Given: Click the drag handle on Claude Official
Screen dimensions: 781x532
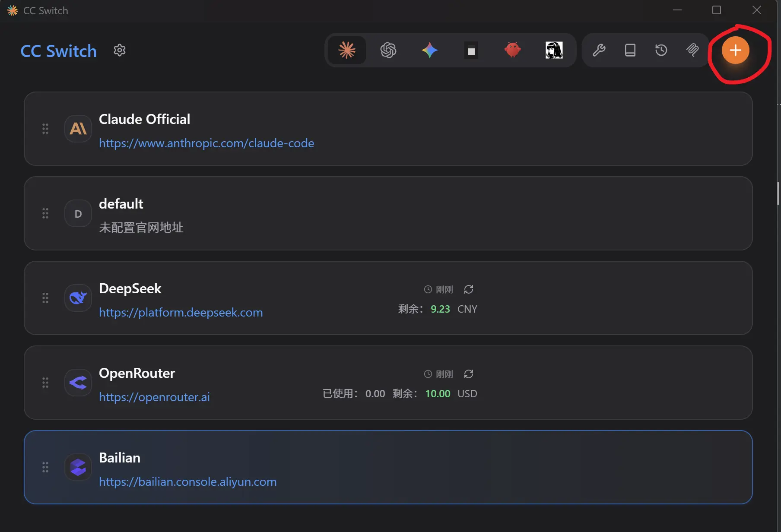Looking at the screenshot, I should (x=45, y=129).
